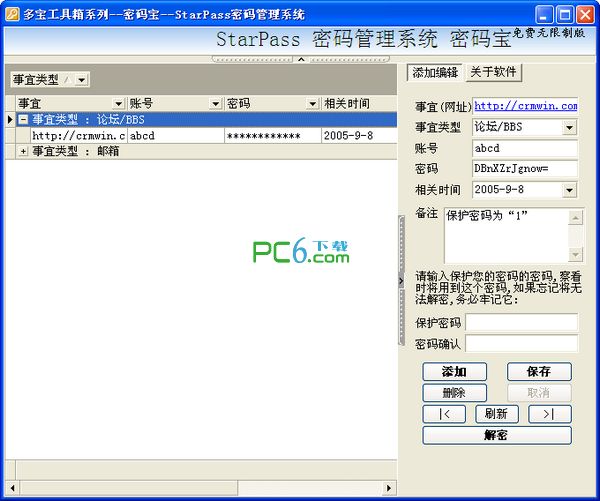The width and height of the screenshot is (600, 501).
Task: Select the masked password cell in the grid
Action: (273, 136)
